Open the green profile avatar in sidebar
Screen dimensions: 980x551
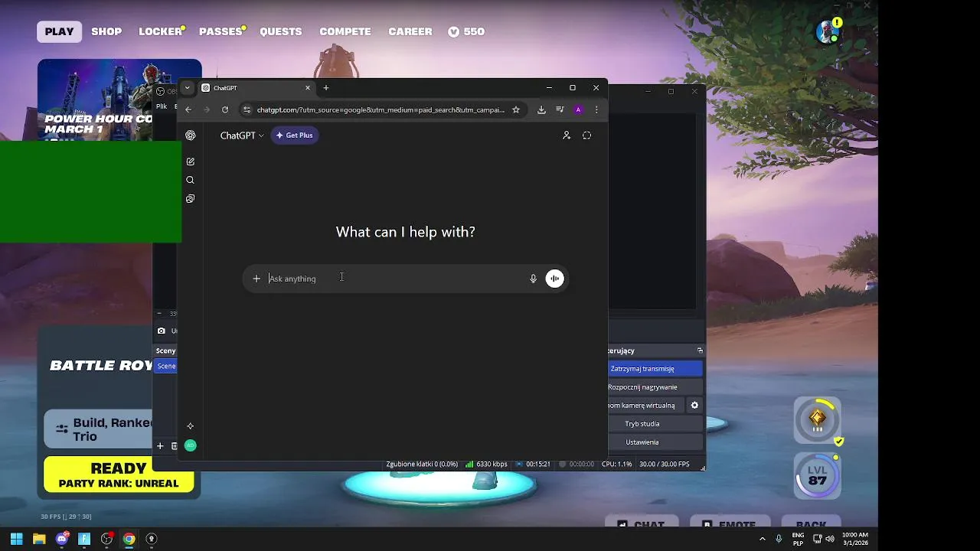(x=190, y=445)
